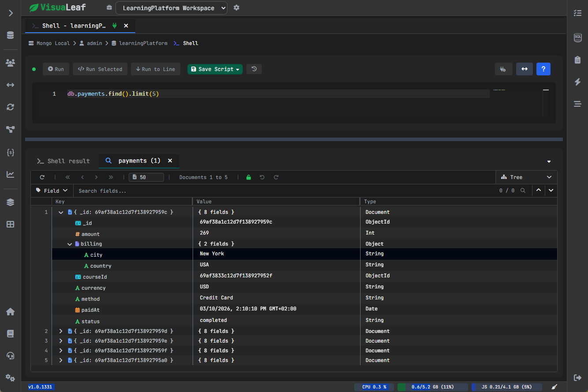Run the shell script
588x392 pixels.
pos(56,69)
